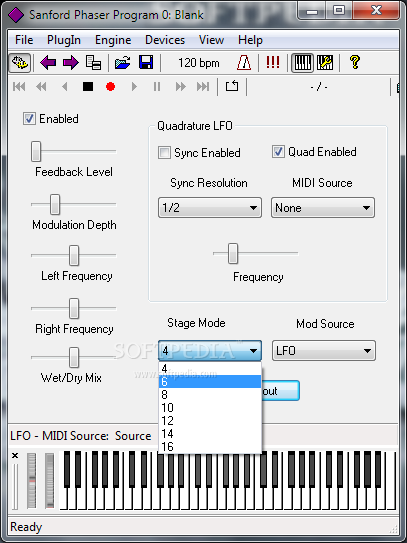Click the Wet/Dry Mix slider thumb
The height and width of the screenshot is (543, 407).
point(74,357)
